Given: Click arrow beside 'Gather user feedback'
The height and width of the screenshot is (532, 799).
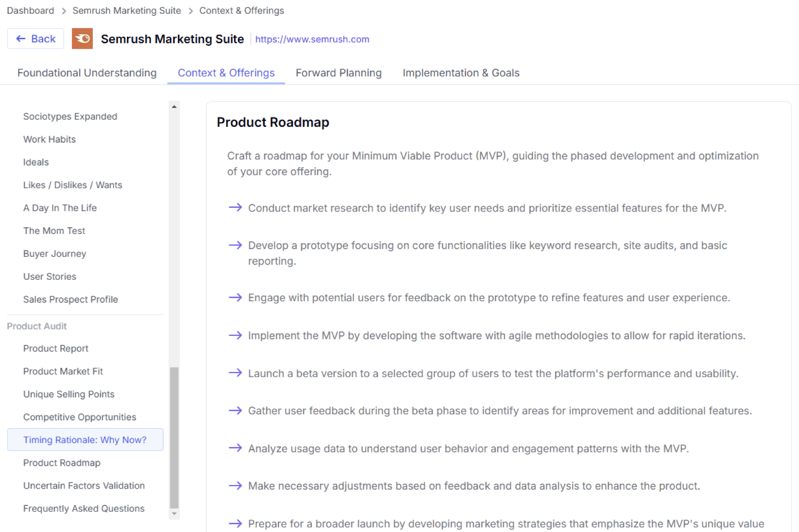Looking at the screenshot, I should 235,411.
